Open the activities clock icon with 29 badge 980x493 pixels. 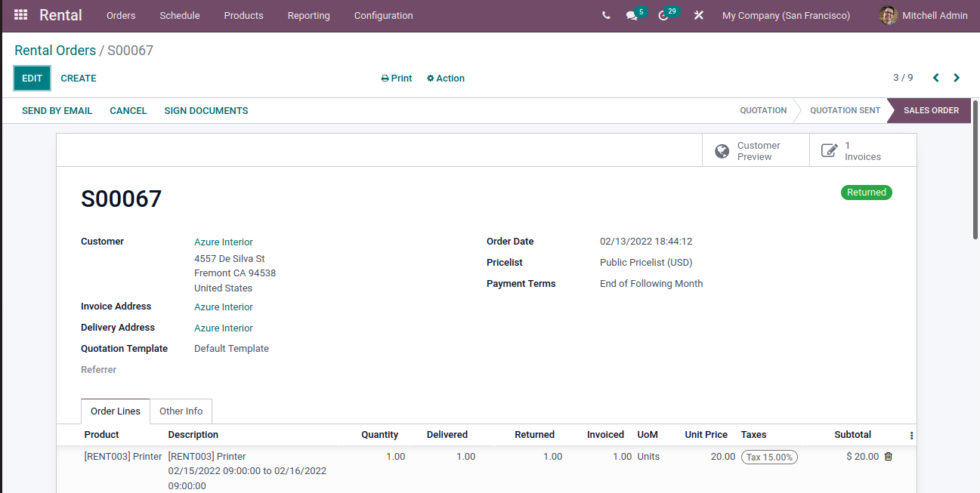[x=663, y=15]
